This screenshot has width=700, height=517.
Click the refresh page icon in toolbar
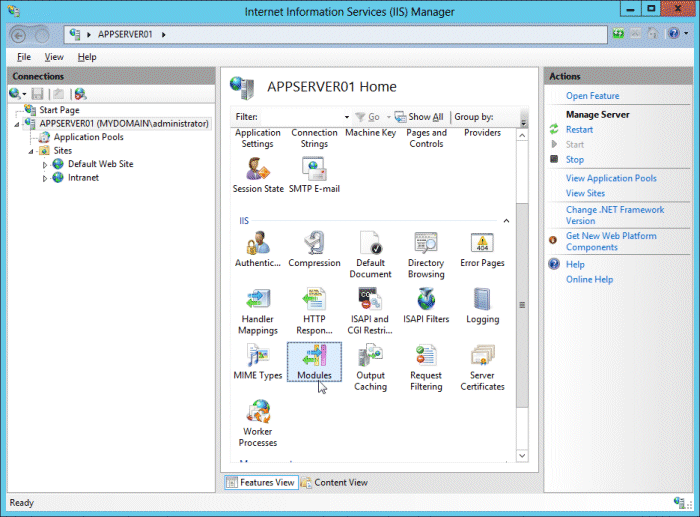pyautogui.click(x=618, y=33)
